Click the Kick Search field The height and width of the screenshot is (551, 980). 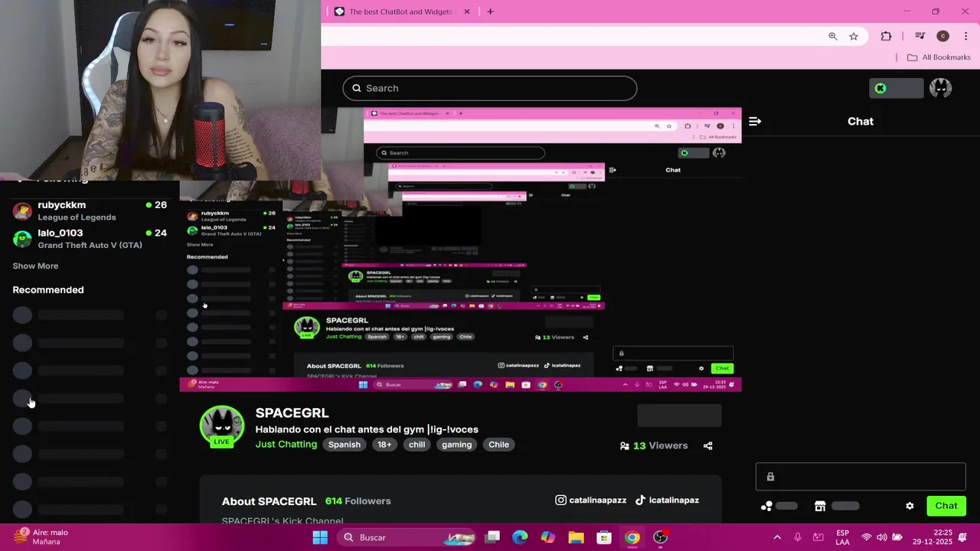point(490,88)
